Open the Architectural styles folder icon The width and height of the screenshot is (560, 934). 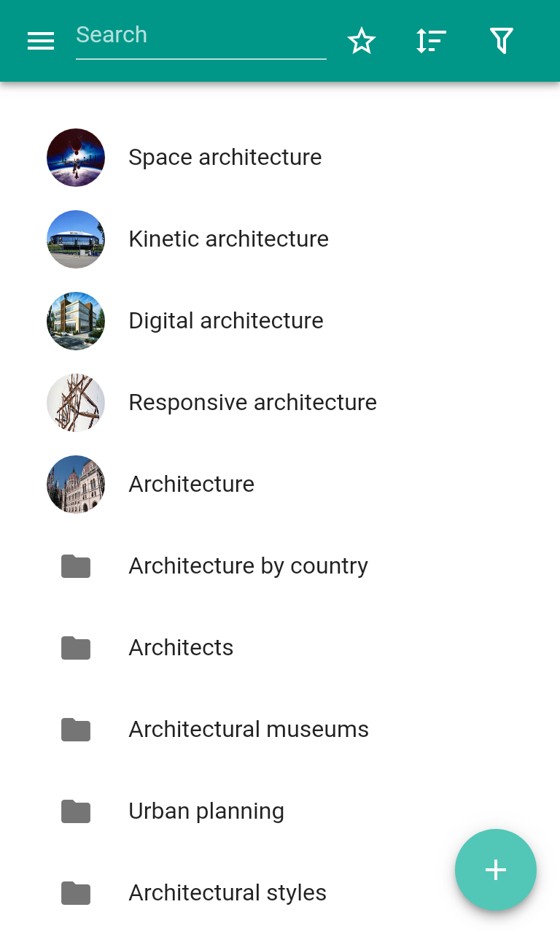(76, 893)
